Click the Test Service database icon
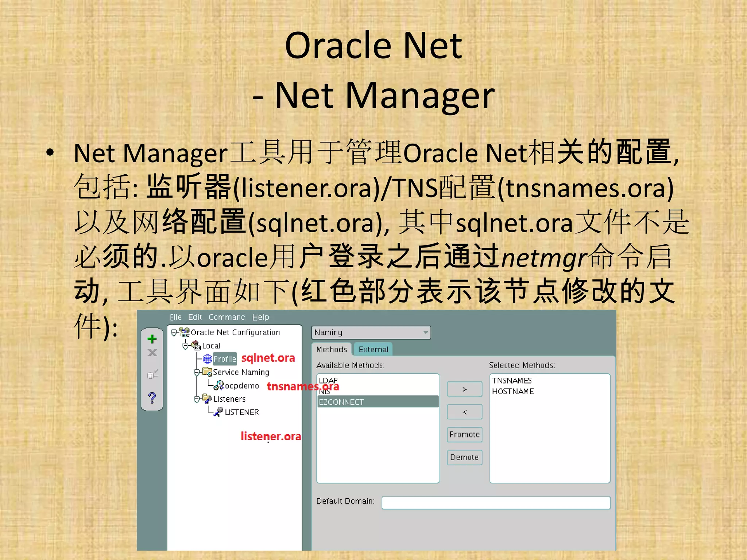Image resolution: width=747 pixels, height=560 pixels. 152,374
